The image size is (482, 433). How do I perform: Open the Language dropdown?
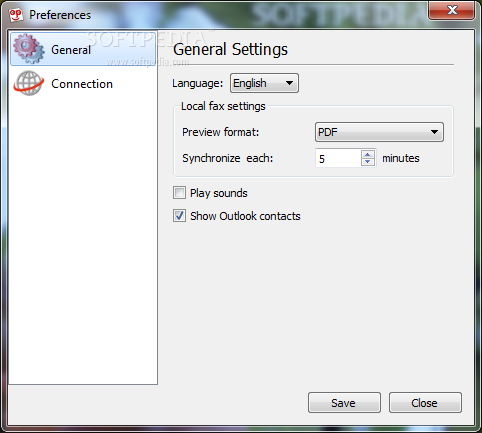(264, 83)
